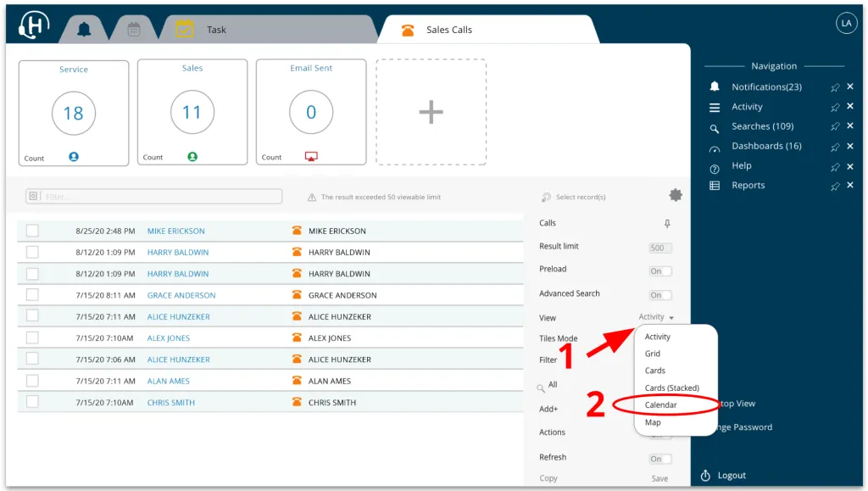Pin the Reports navigation item
Image resolution: width=868 pixels, height=491 pixels.
click(835, 186)
